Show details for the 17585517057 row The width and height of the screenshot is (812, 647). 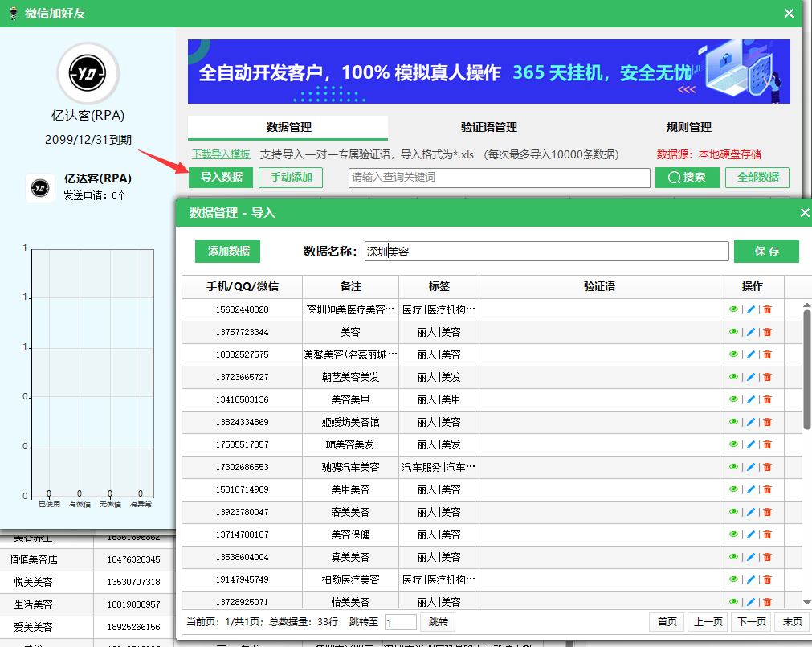coord(733,444)
